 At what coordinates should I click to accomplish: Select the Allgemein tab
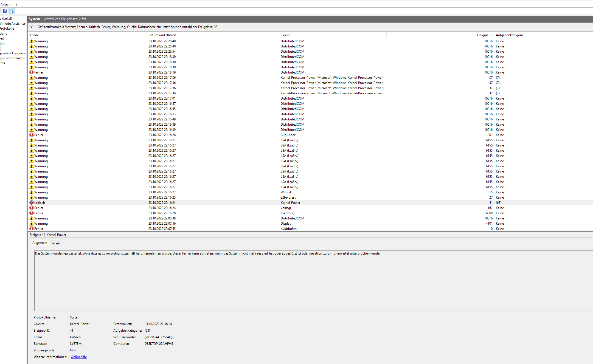(40, 243)
